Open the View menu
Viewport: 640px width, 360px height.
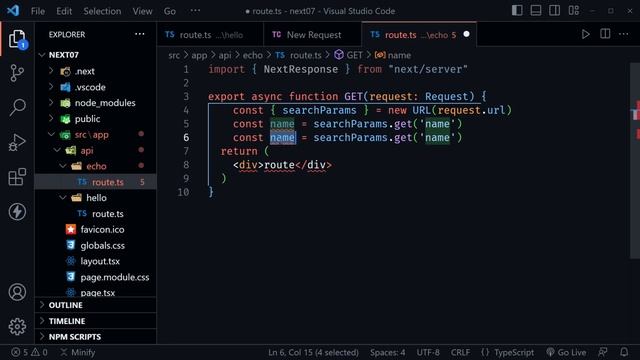(142, 11)
